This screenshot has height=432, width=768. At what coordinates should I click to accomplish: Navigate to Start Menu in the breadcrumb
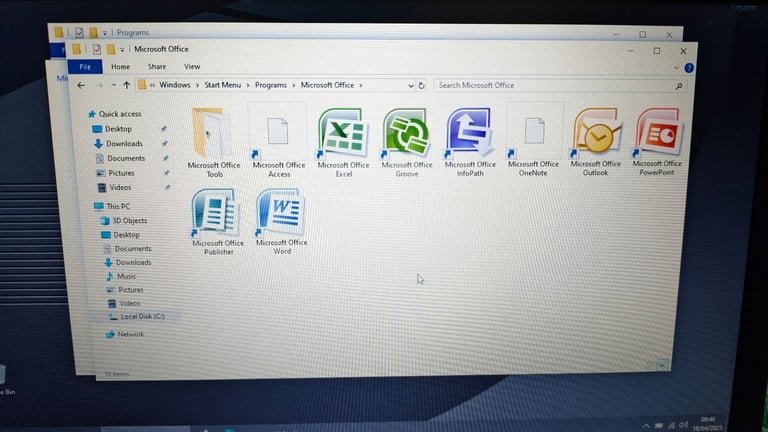click(x=223, y=85)
